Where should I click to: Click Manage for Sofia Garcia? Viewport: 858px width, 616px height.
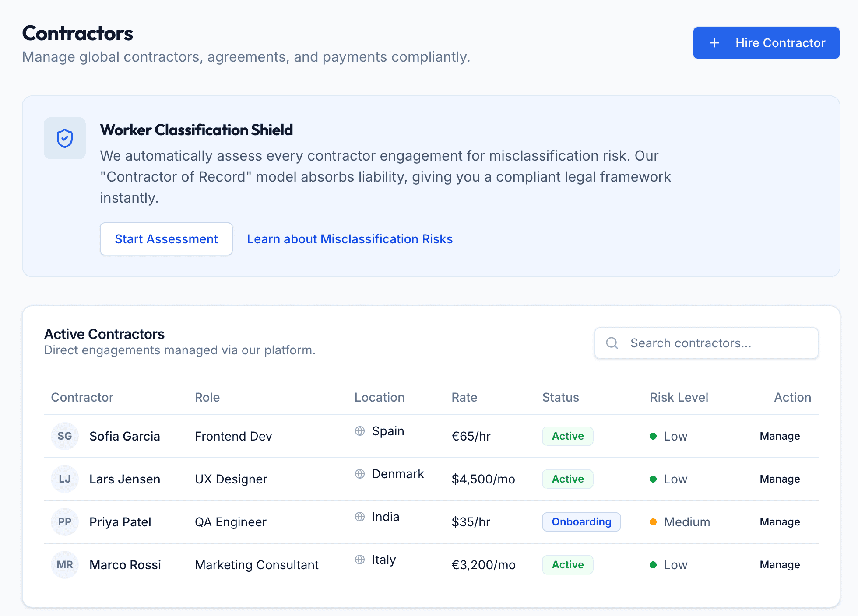coord(779,436)
